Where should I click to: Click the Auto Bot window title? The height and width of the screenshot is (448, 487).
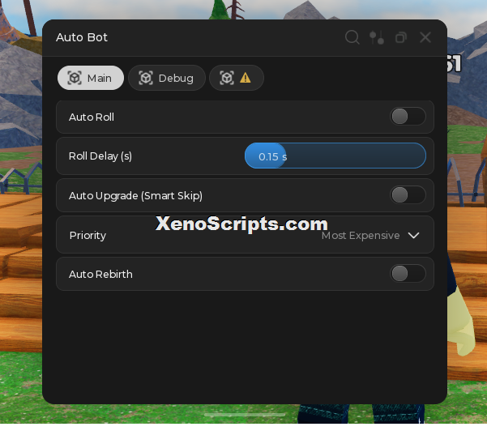point(82,37)
